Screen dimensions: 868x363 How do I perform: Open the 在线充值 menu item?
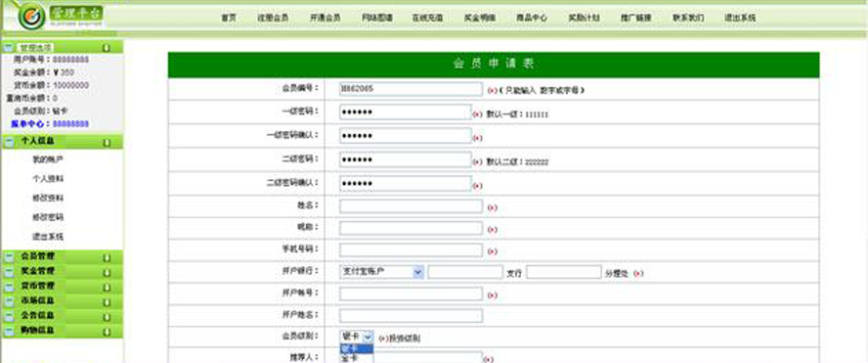pyautogui.click(x=427, y=18)
